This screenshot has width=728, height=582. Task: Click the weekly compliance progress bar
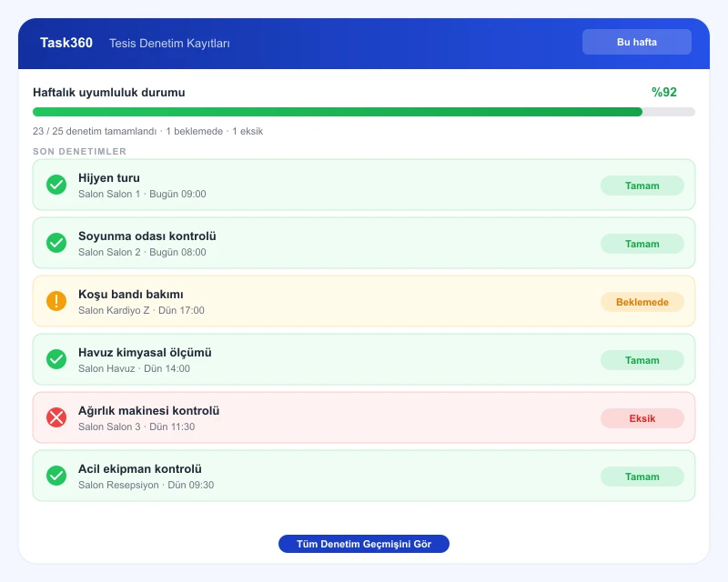point(363,112)
